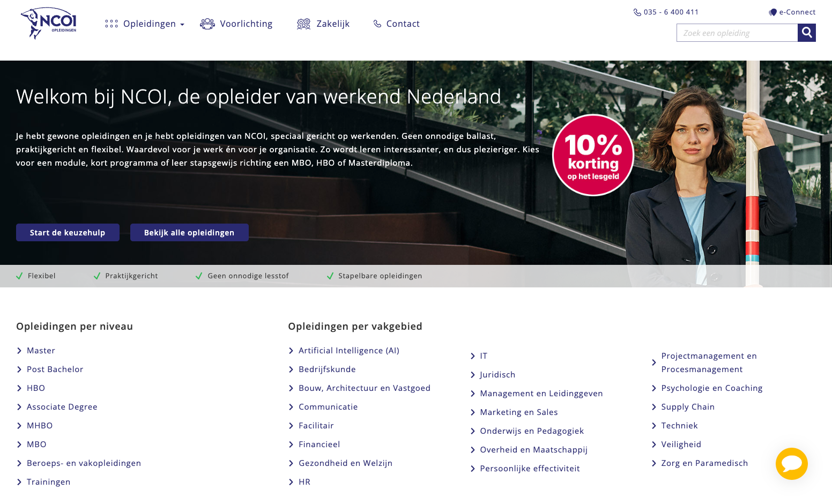
Task: Open the MBO level link
Action: (36, 444)
